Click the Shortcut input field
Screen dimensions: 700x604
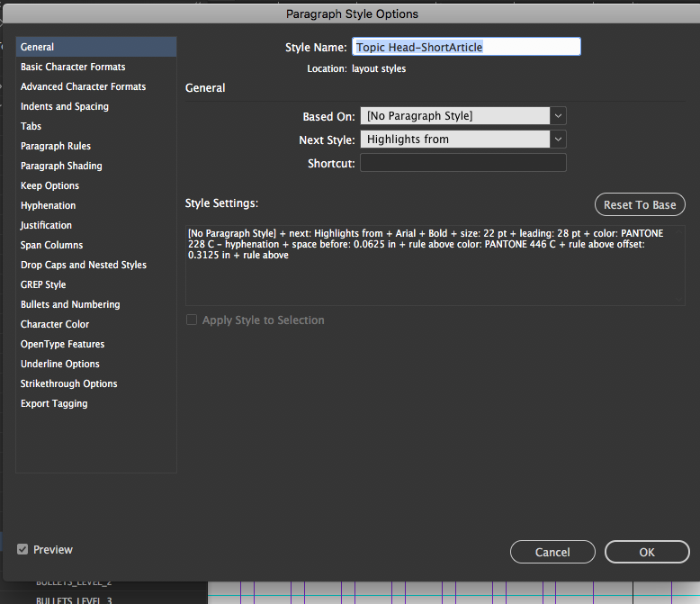pyautogui.click(x=463, y=163)
